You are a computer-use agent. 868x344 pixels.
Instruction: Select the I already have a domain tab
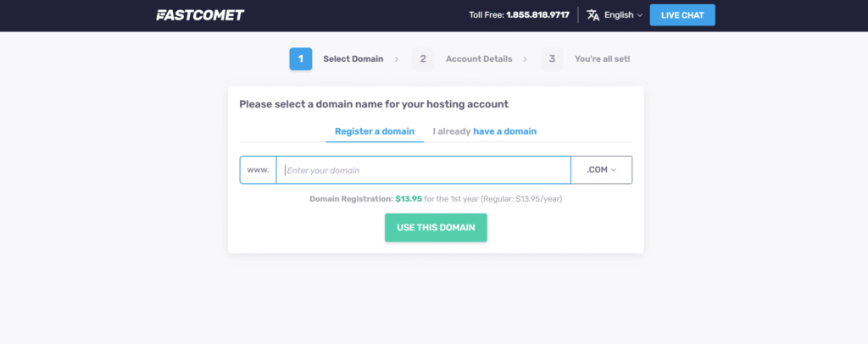click(x=484, y=131)
